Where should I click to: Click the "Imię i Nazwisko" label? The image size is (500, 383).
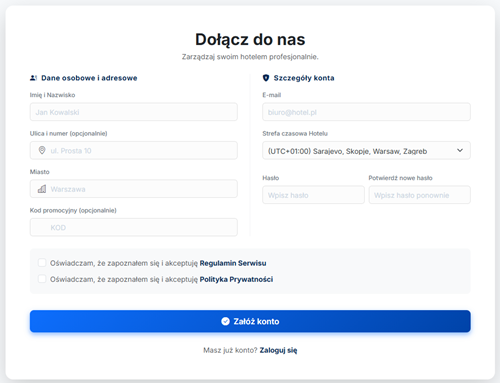pyautogui.click(x=52, y=95)
